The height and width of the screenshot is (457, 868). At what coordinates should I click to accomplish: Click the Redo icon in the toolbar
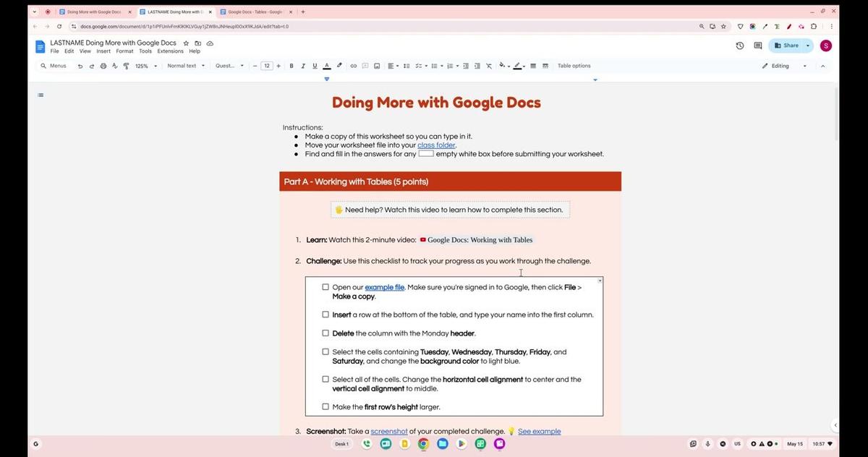coord(91,66)
